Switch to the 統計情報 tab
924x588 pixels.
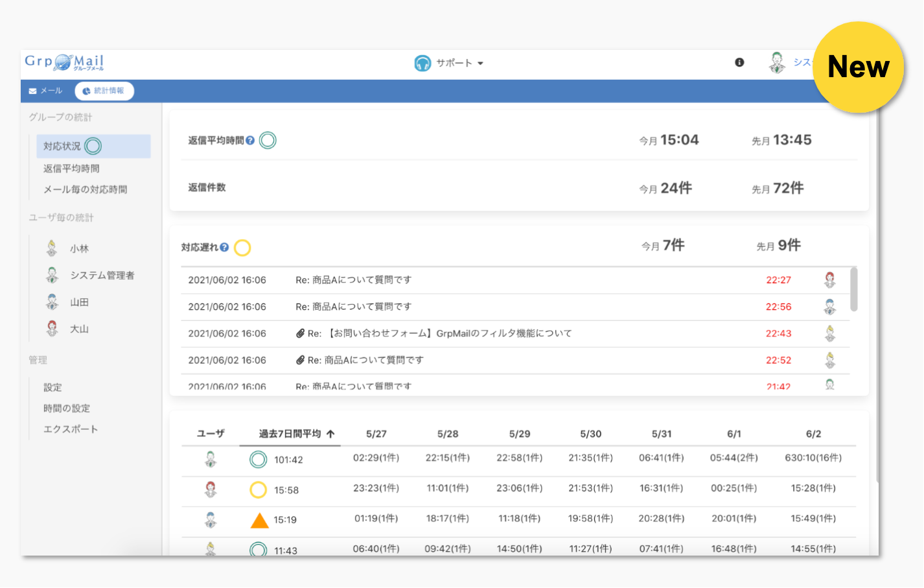(104, 91)
